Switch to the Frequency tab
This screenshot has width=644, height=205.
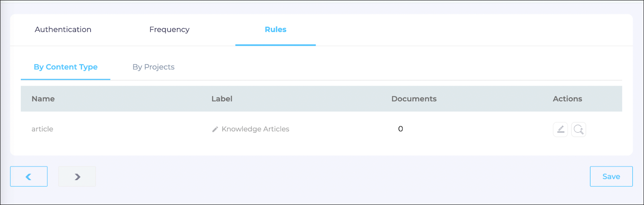(169, 29)
